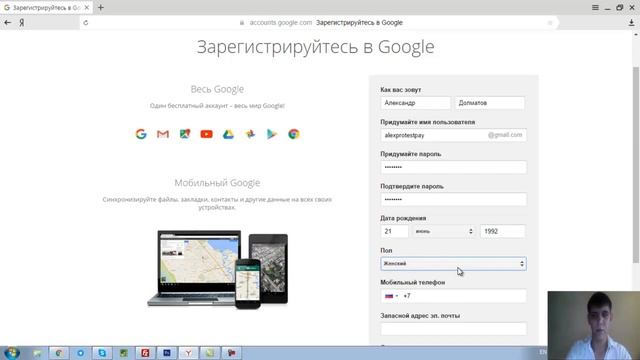This screenshot has width=640, height=360.
Task: Click the Google Play store icon
Action: point(272,134)
